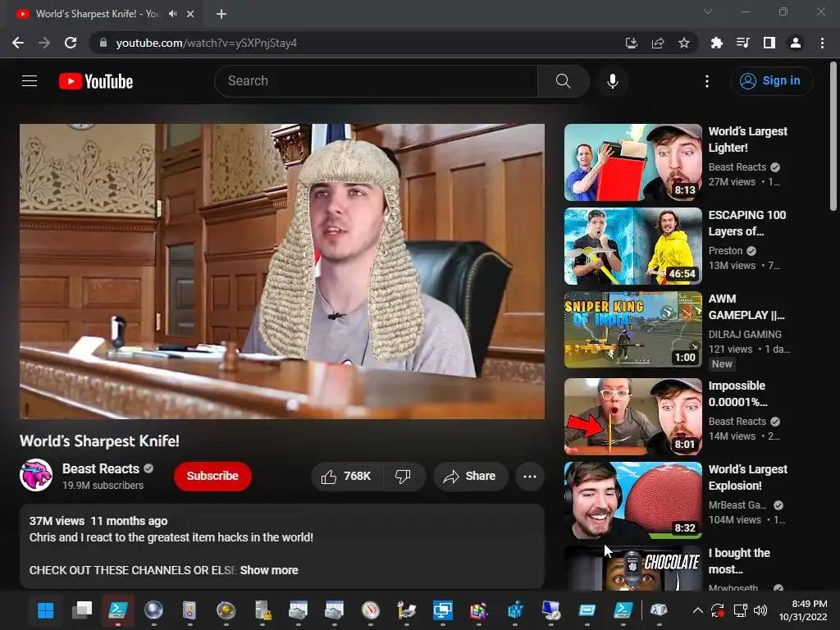
Task: Expand description with Show more
Action: click(269, 570)
